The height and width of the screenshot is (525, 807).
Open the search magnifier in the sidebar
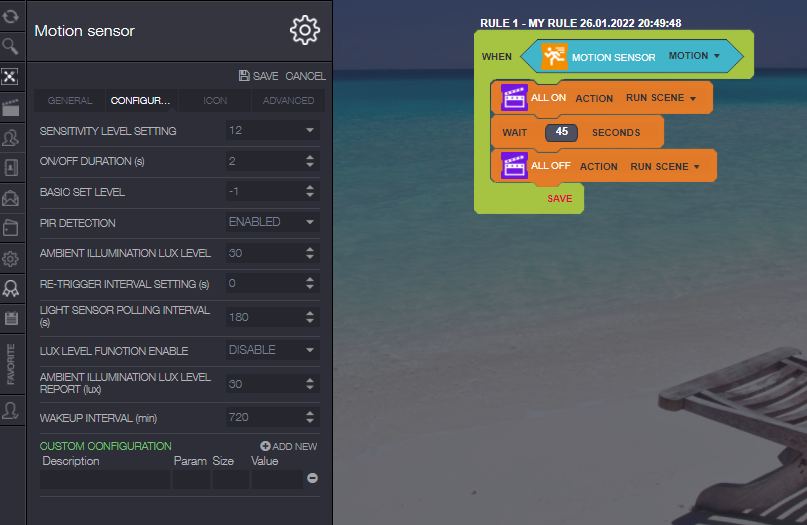click(11, 46)
